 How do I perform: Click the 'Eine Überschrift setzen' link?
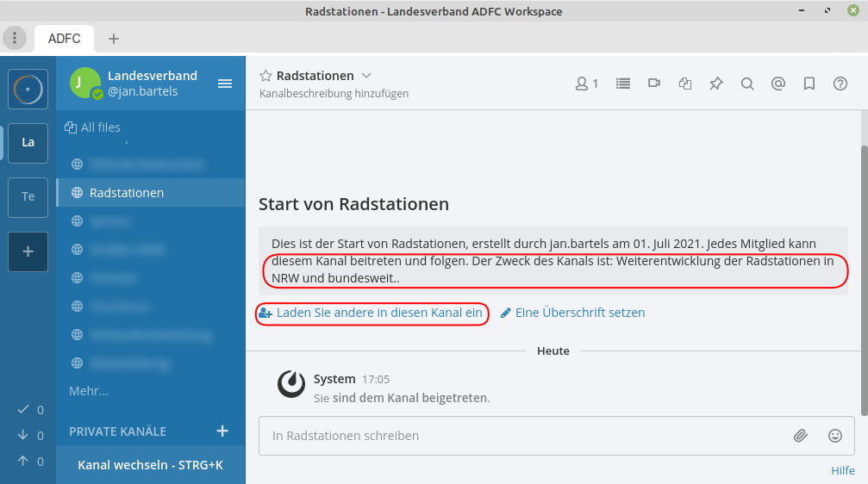click(579, 313)
